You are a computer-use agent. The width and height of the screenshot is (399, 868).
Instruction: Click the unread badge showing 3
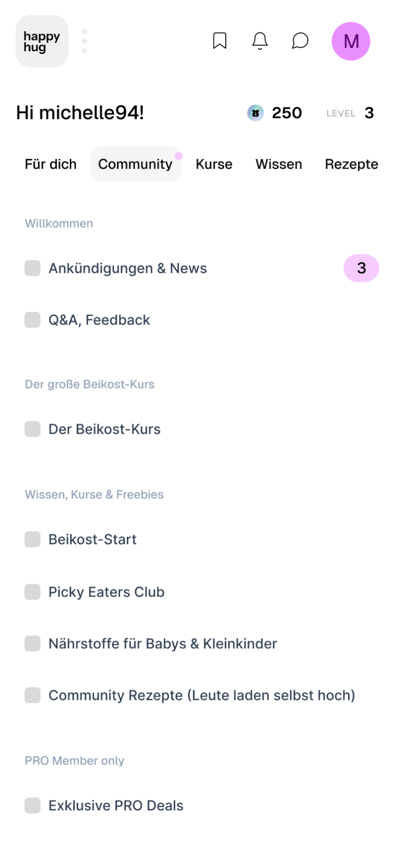(x=361, y=268)
